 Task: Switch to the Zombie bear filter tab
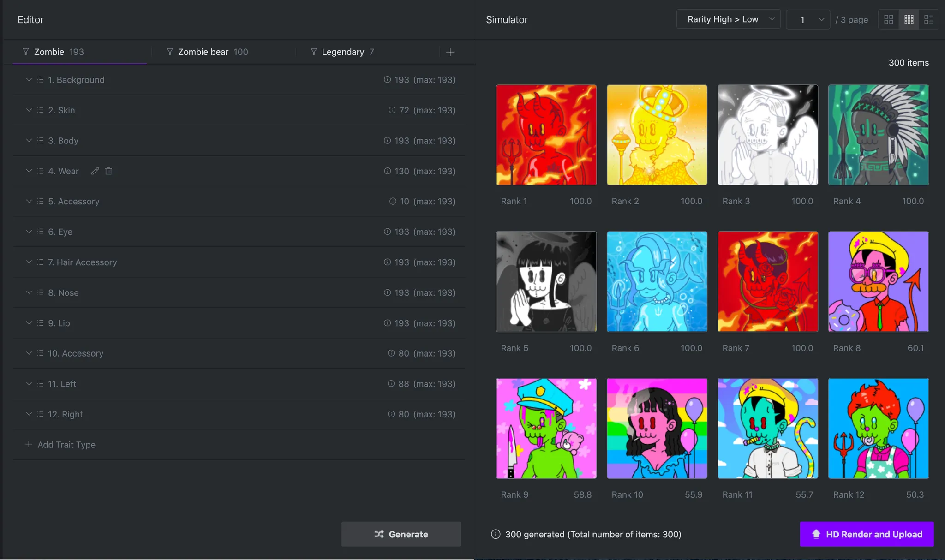(208, 52)
